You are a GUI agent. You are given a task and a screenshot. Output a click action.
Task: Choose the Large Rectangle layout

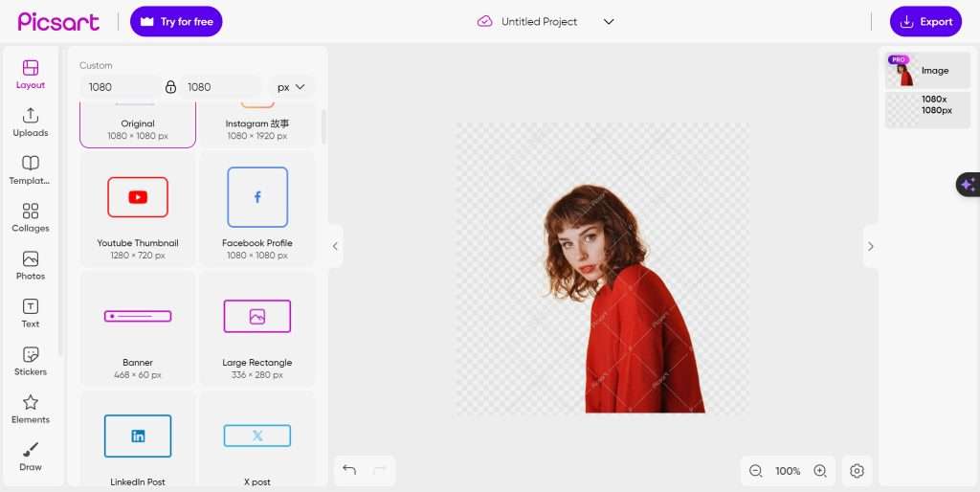(x=257, y=329)
